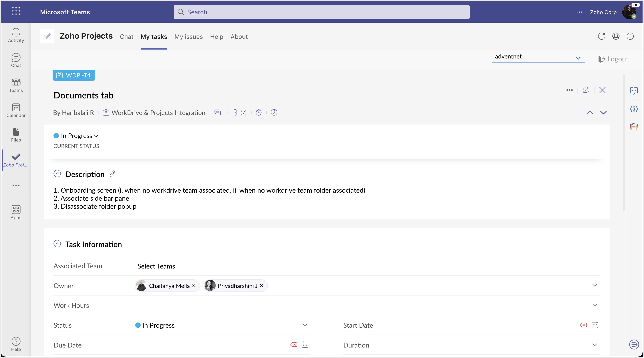The width and height of the screenshot is (644, 358).
Task: Collapse the Task Information section
Action: tap(57, 244)
